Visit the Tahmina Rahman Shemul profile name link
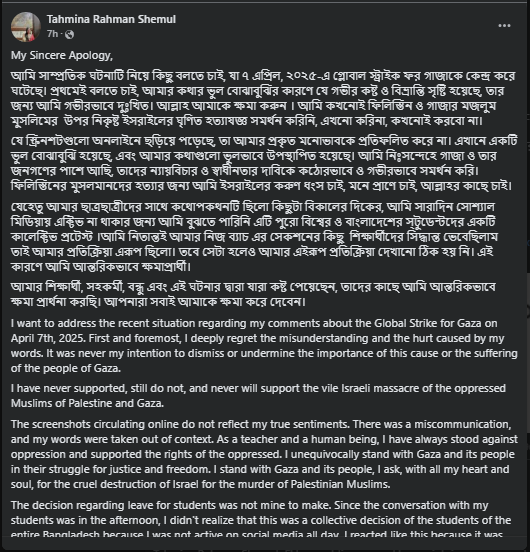This screenshot has height=552, width=530. [111, 19]
